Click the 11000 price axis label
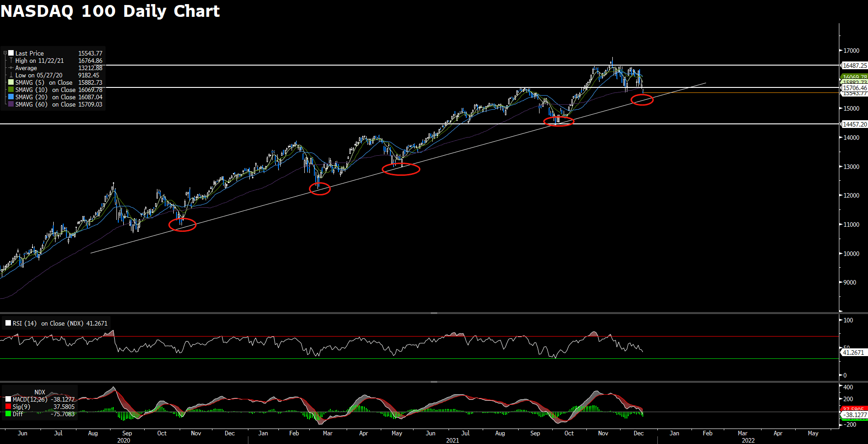Image resolution: width=868 pixels, height=444 pixels. [851, 225]
